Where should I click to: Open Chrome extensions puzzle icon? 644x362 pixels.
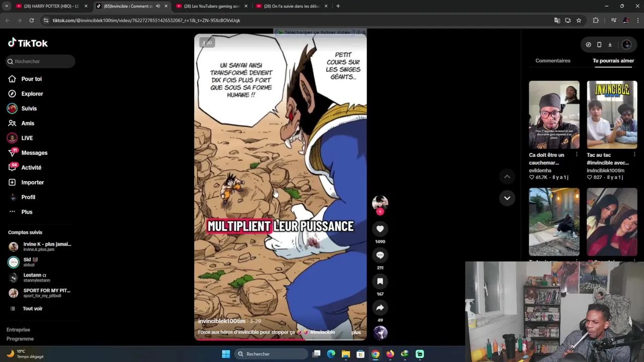click(596, 21)
